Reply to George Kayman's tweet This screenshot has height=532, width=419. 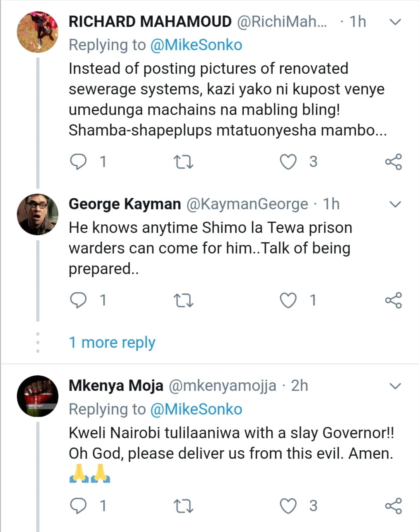[78, 300]
